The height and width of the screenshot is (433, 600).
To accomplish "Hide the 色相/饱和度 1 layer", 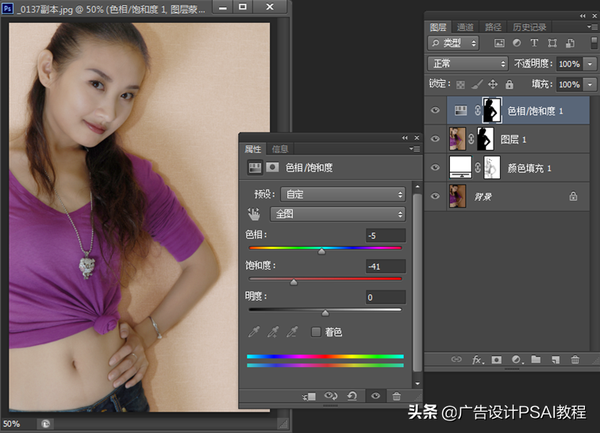I will click(x=433, y=110).
